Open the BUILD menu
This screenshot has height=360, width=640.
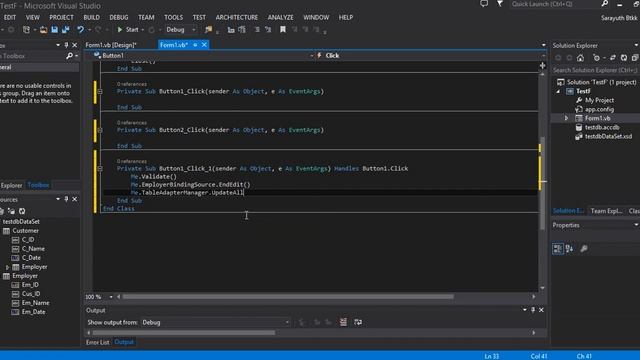pos(91,18)
